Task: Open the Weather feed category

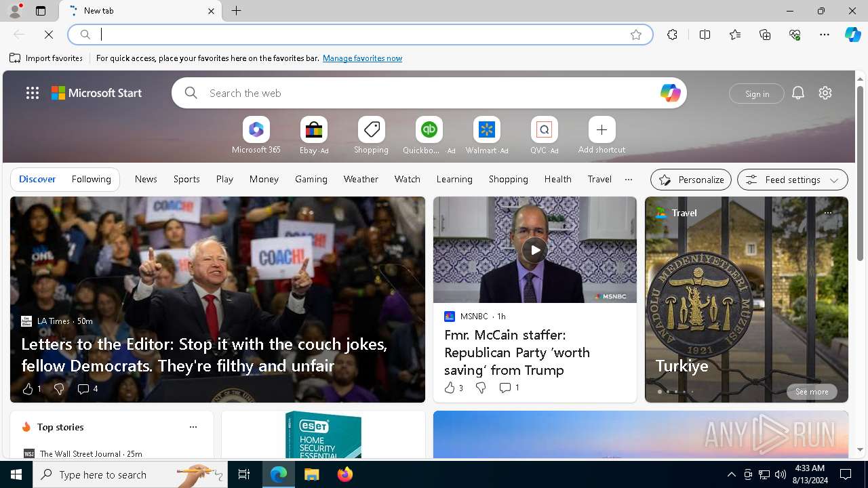Action: [x=361, y=179]
